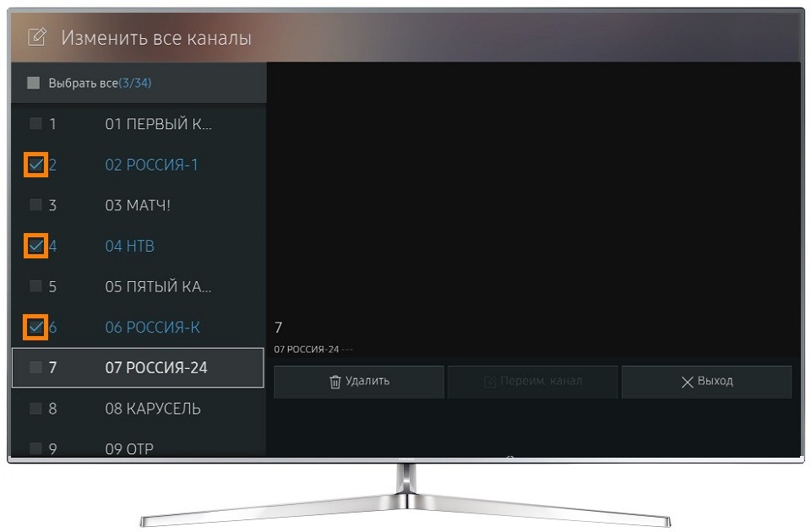Select the 05 ПЯТЫЙ КА... channel name

[x=158, y=286]
